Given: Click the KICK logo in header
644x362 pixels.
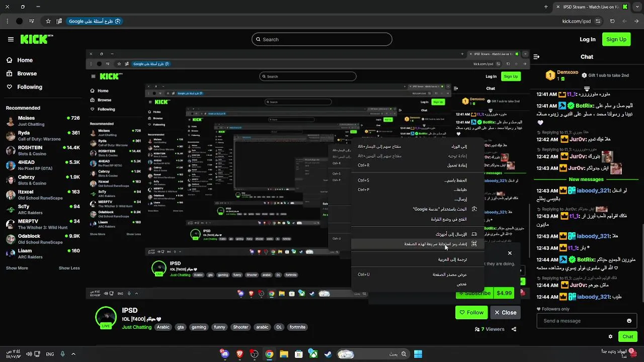Looking at the screenshot, I should [36, 39].
